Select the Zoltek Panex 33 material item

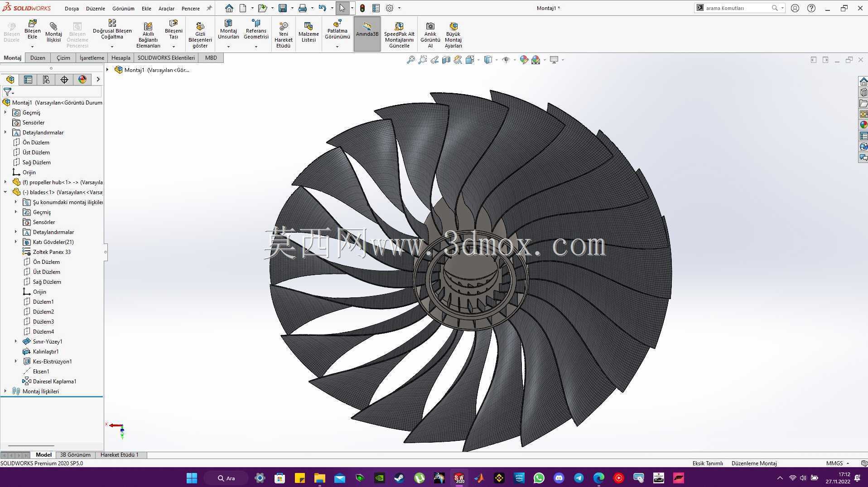[52, 252]
